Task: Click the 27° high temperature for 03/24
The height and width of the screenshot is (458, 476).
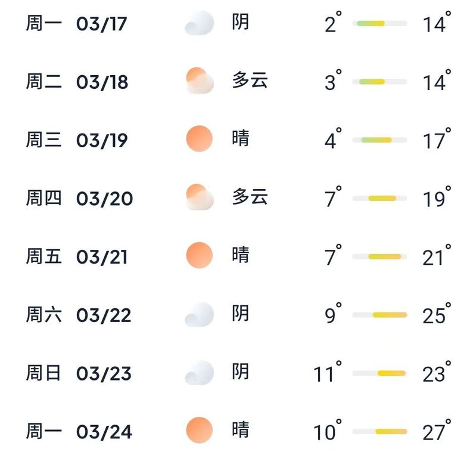Action: 437,431
